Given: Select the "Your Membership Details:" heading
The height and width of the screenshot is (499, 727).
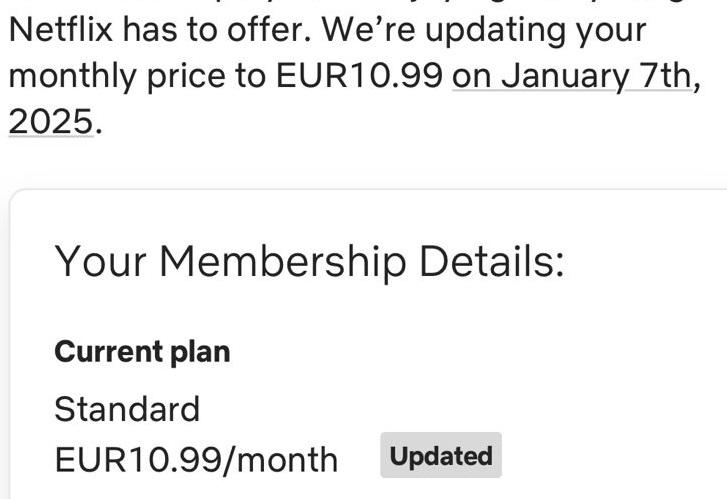Looking at the screenshot, I should pos(309,261).
